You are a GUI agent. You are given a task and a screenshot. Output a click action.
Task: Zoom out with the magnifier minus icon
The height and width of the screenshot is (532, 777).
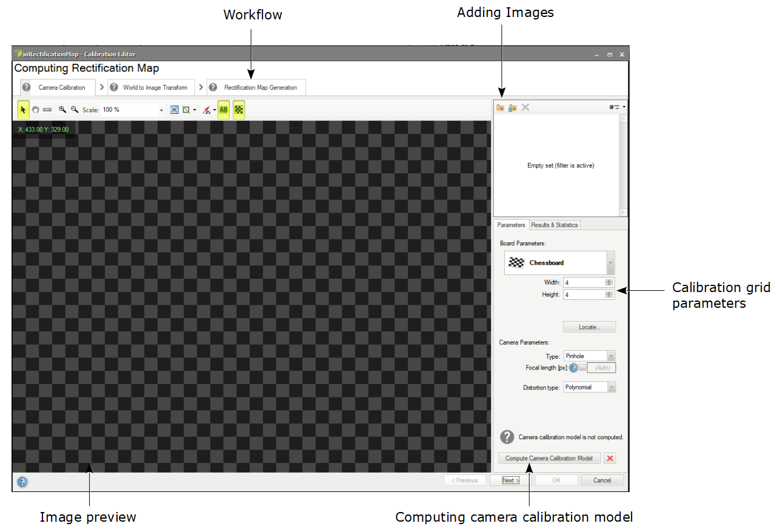75,110
